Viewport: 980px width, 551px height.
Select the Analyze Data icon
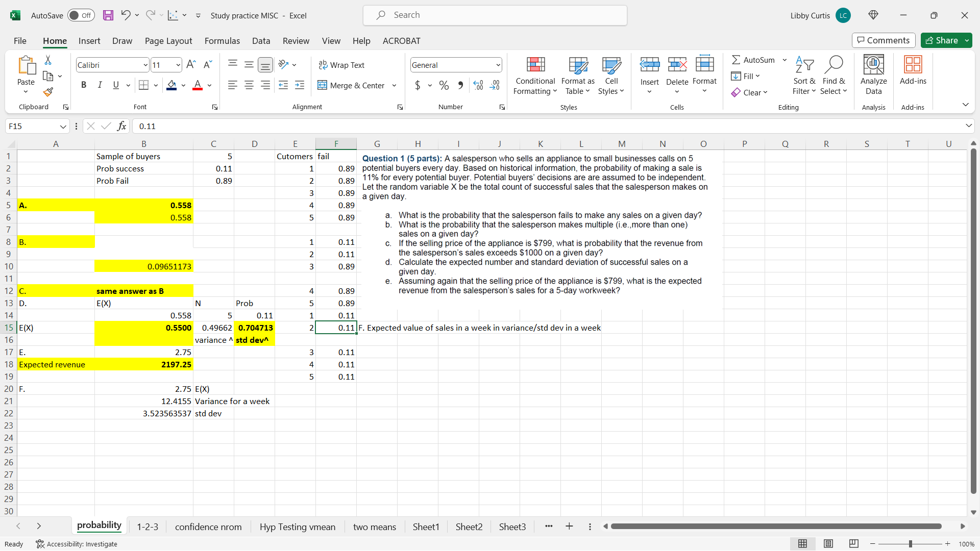(x=873, y=75)
